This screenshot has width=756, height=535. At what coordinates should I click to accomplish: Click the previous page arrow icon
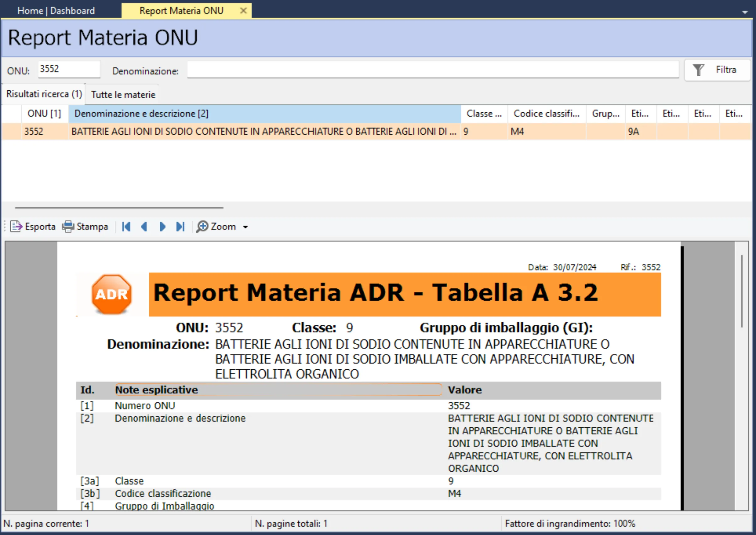144,227
